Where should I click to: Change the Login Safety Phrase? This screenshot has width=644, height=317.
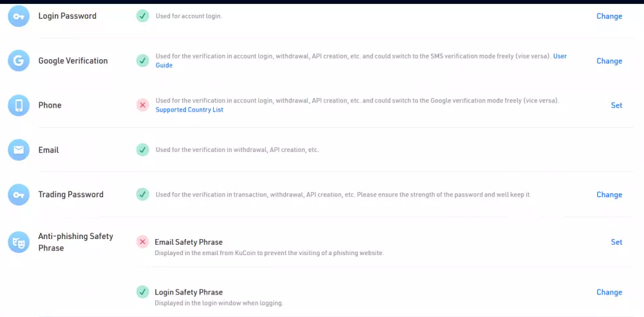(x=609, y=292)
